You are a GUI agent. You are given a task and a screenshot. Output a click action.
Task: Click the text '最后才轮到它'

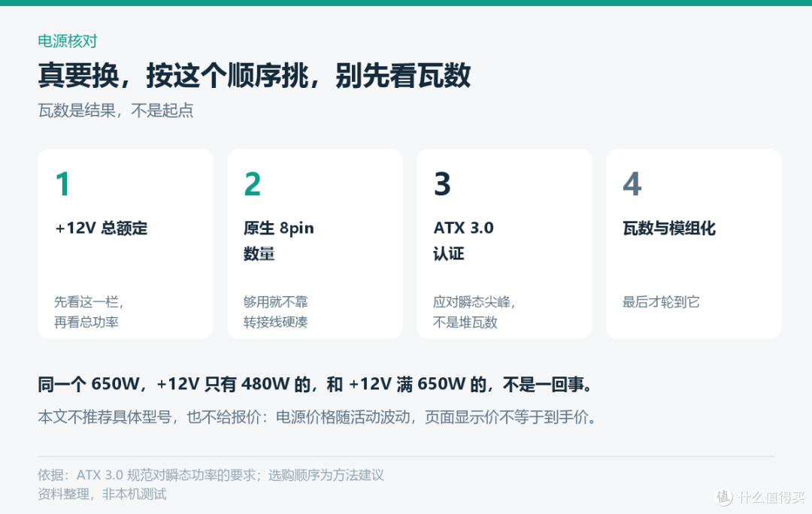point(661,302)
